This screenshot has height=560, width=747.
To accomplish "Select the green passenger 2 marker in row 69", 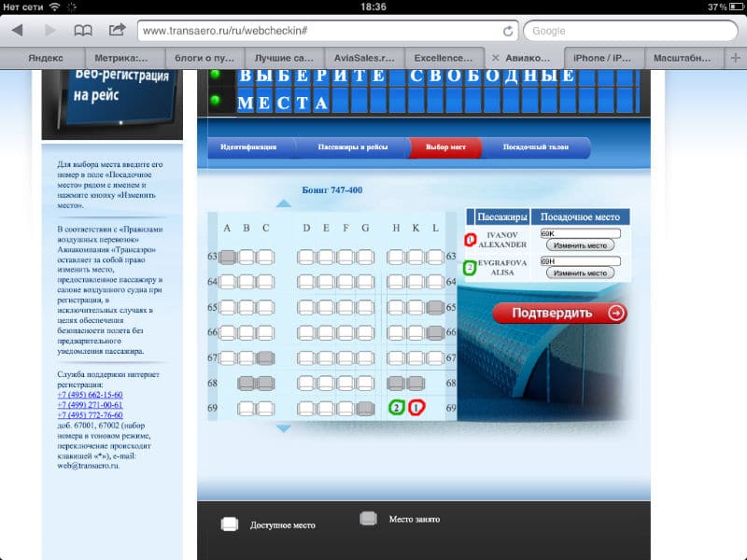I will pos(397,408).
